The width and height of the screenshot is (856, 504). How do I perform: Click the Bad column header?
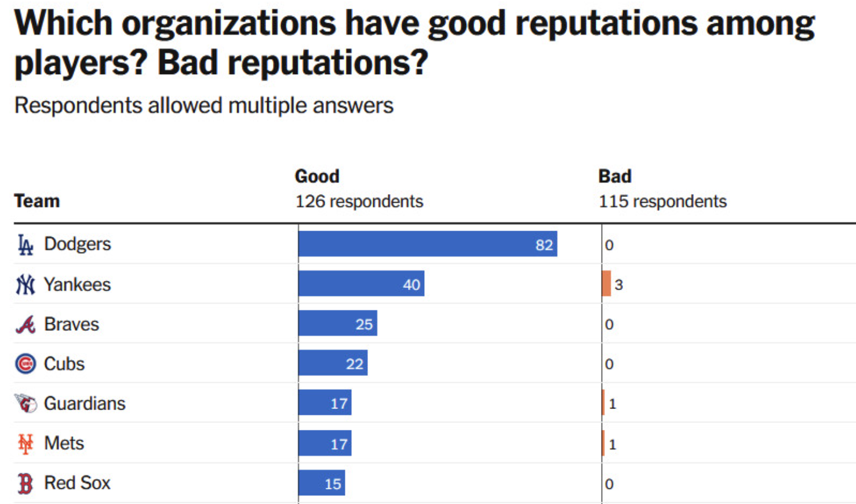click(615, 176)
